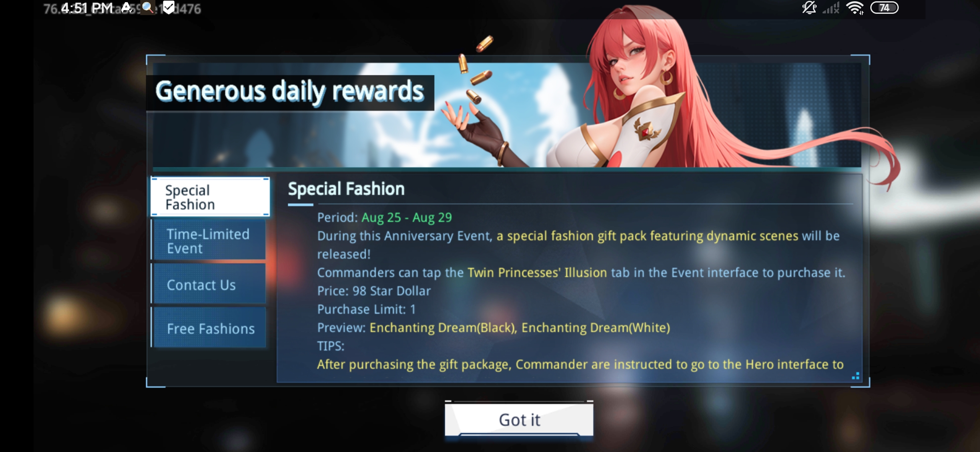Open the Special Fashion tab
This screenshot has width=980, height=452.
[210, 197]
